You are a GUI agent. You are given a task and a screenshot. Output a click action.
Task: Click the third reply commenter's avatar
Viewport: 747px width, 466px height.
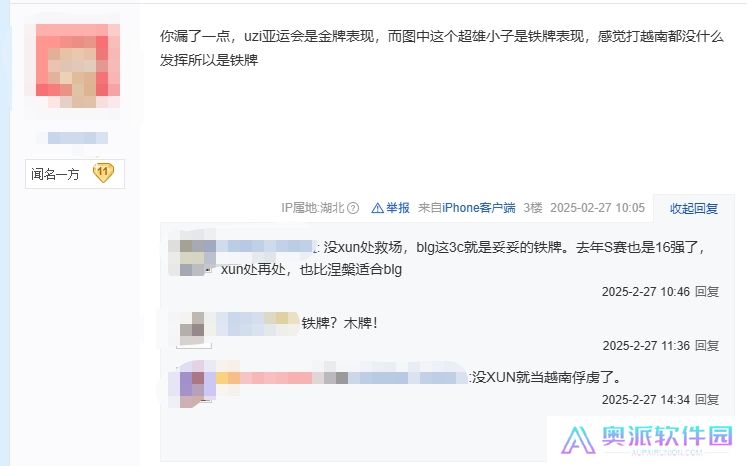click(x=194, y=384)
